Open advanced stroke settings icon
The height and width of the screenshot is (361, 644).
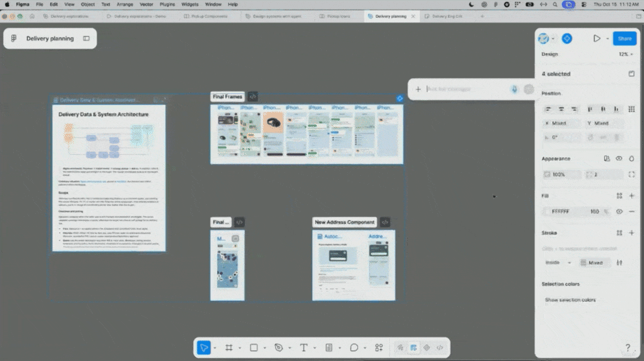point(620,263)
